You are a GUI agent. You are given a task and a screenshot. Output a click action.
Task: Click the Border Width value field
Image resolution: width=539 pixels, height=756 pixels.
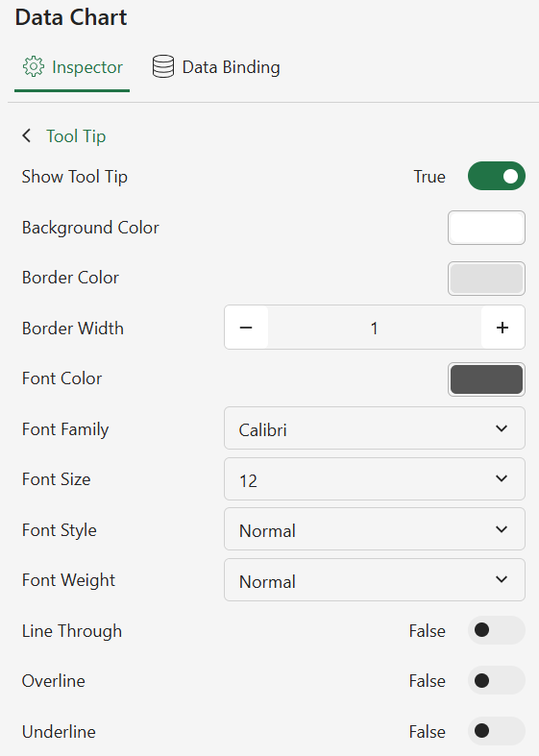tap(374, 328)
